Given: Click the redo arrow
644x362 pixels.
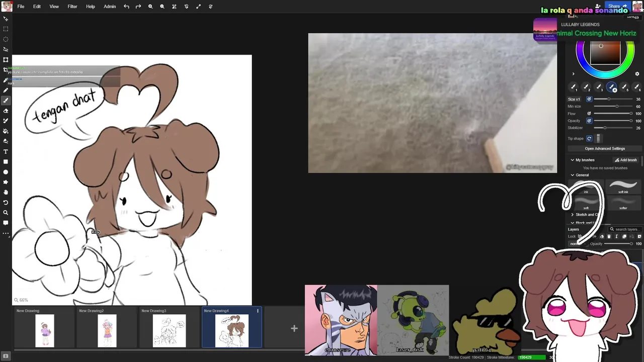Looking at the screenshot, I should pyautogui.click(x=138, y=7).
